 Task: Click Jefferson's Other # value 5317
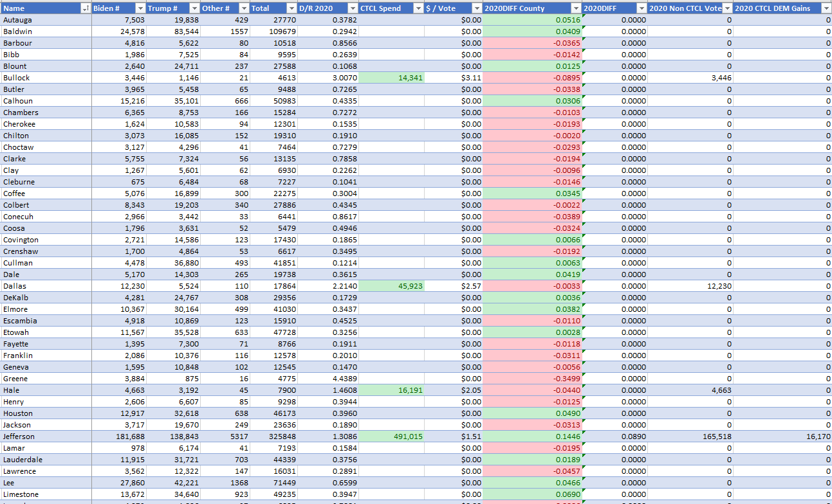(225, 437)
